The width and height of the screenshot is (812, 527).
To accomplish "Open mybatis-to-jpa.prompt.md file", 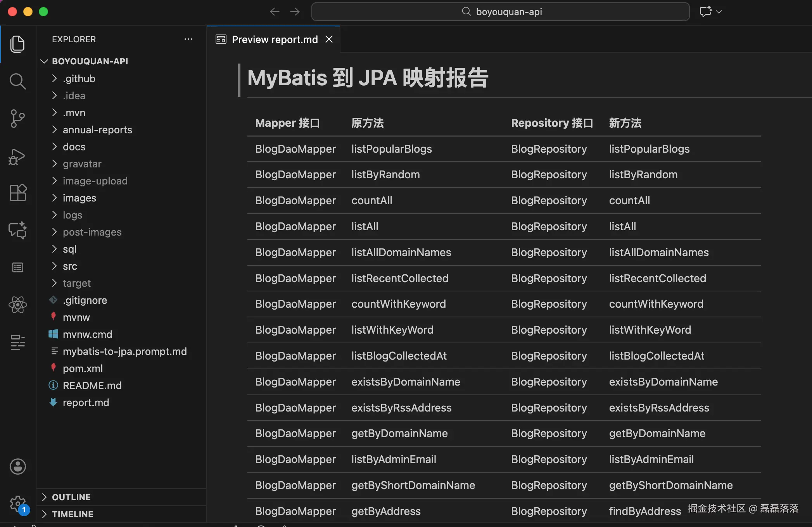I will [124, 351].
